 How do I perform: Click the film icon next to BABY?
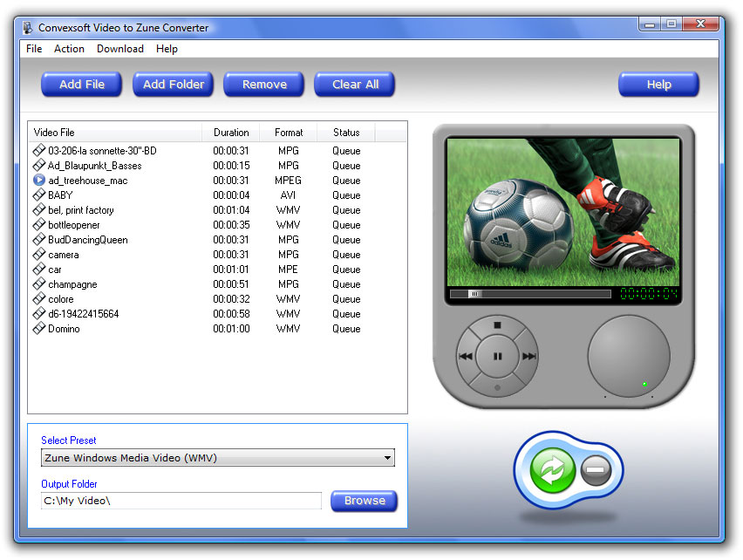[x=39, y=195]
